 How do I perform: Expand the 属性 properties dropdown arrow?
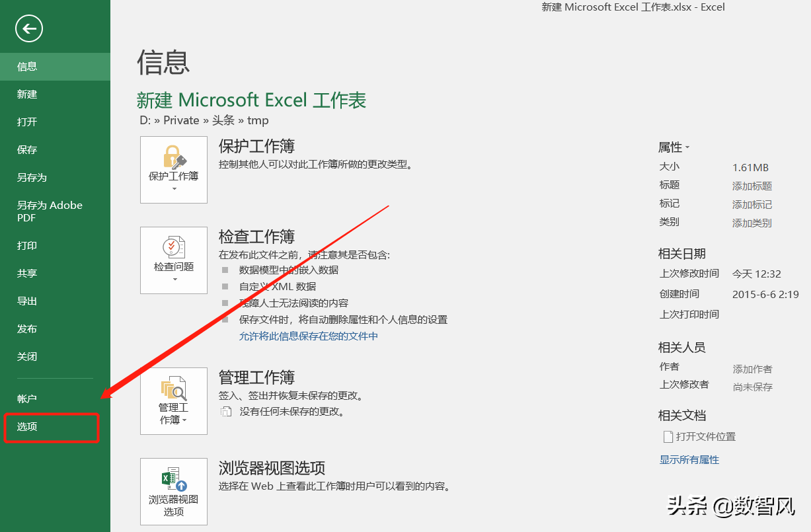tap(687, 147)
